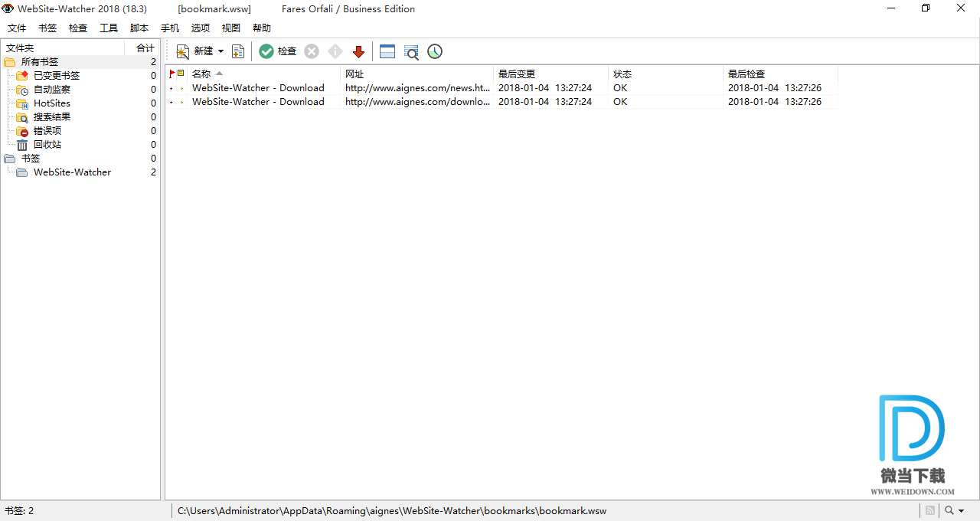
Task: Open the 书签 menu
Action: click(47, 28)
